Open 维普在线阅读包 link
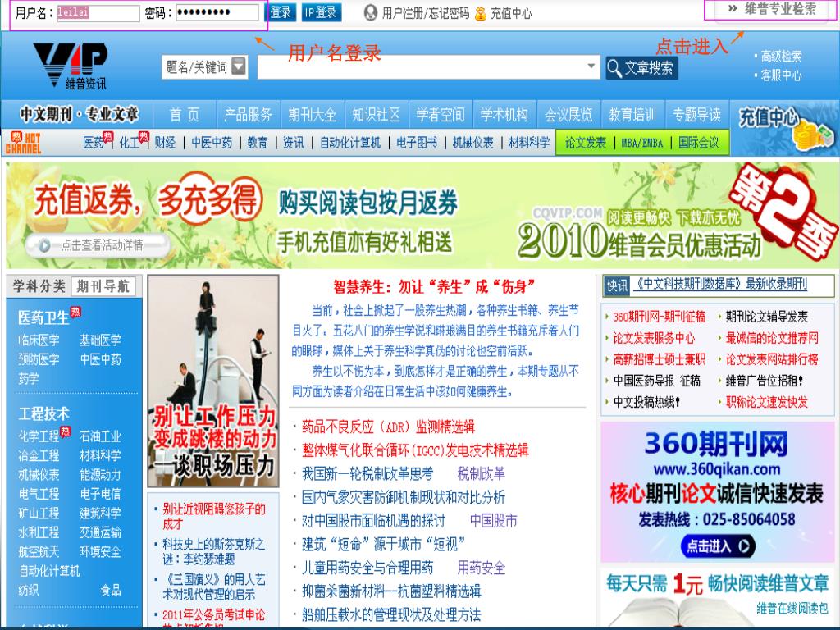This screenshot has width=840, height=630. (792, 608)
